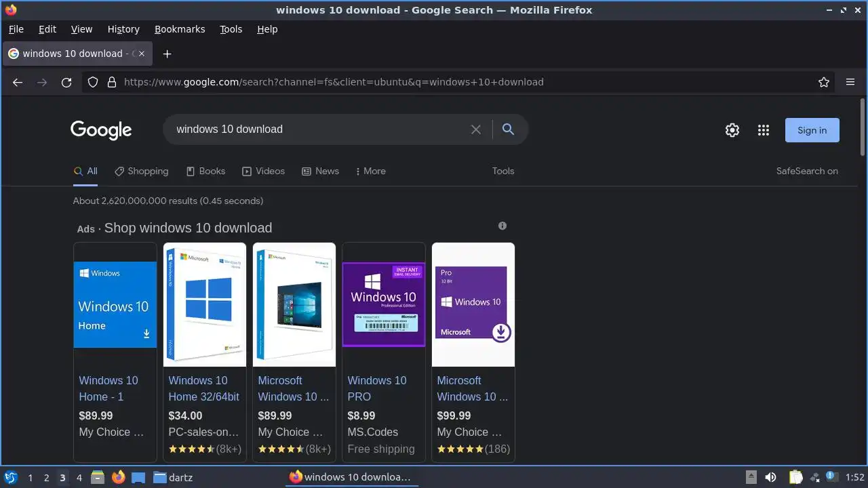Open the $99.99 Microsoft Windows 10 link
868x488 pixels.
(x=472, y=388)
